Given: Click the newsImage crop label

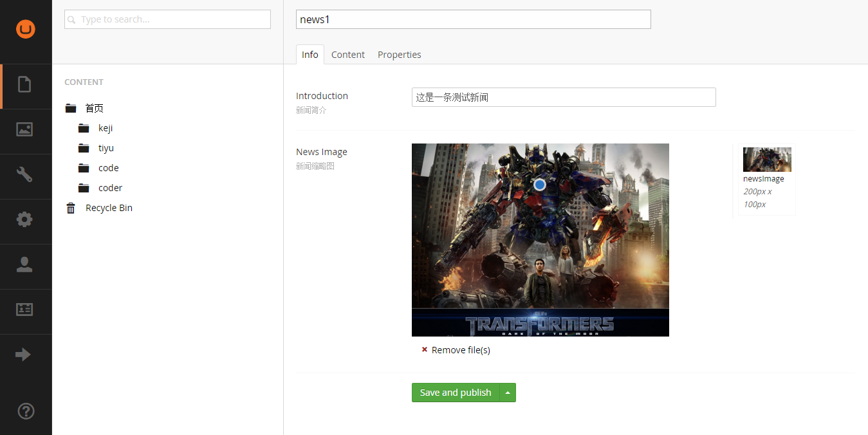Looking at the screenshot, I should coord(764,179).
